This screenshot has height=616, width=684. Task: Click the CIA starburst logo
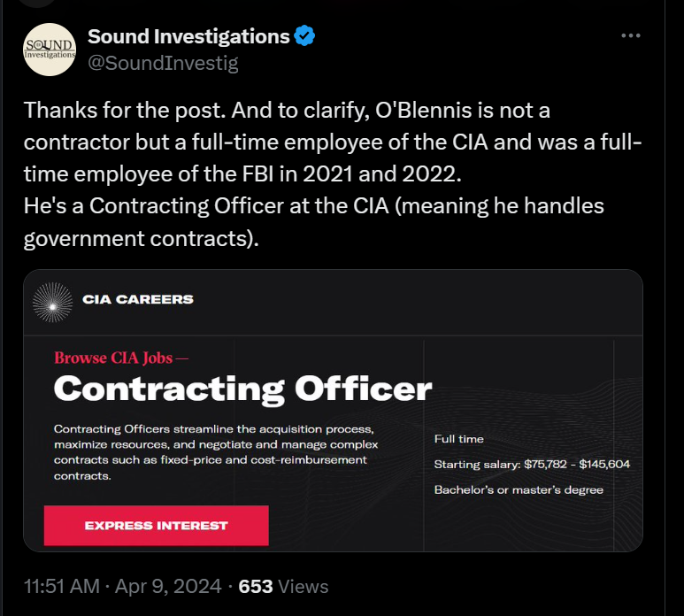point(52,301)
